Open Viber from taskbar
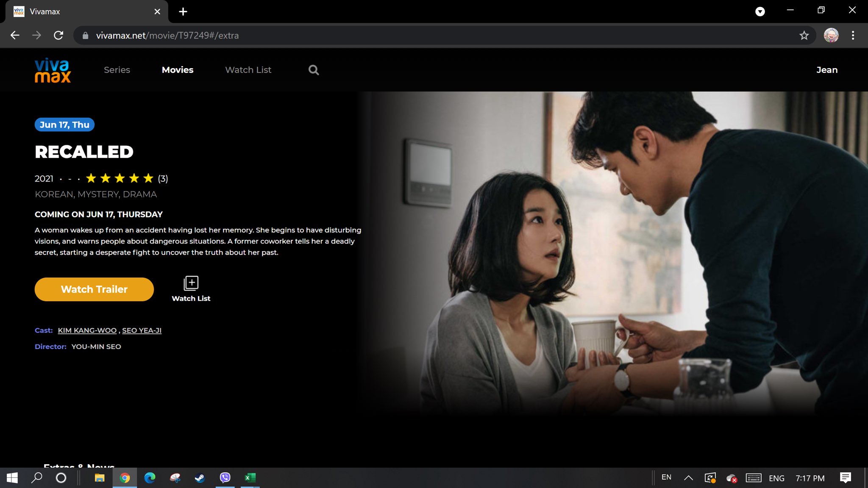The image size is (868, 488). click(225, 478)
